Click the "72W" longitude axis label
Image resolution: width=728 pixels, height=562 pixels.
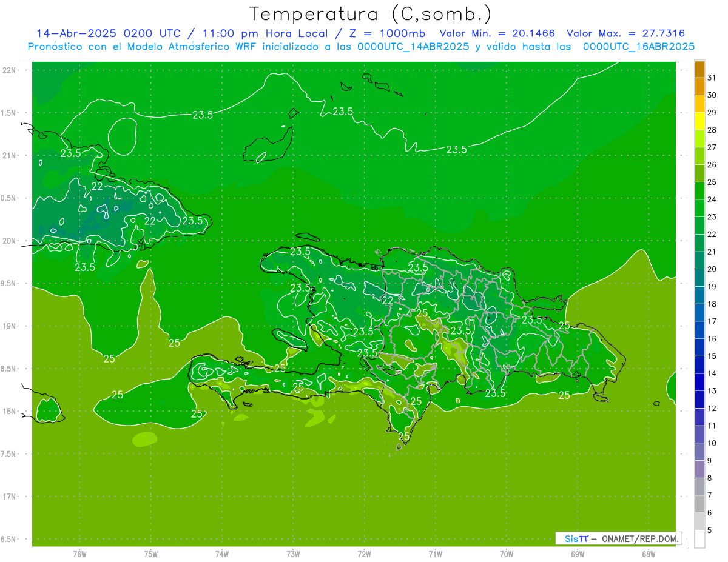(364, 554)
